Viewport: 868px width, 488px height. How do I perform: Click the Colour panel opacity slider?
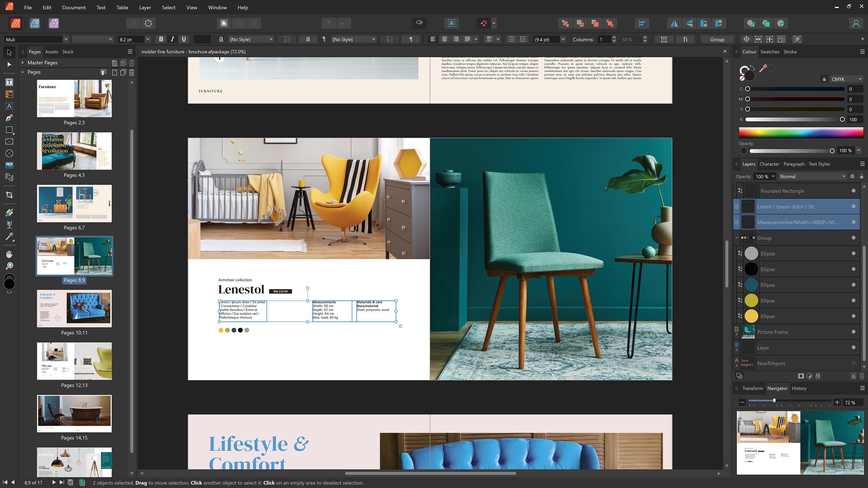(x=792, y=150)
